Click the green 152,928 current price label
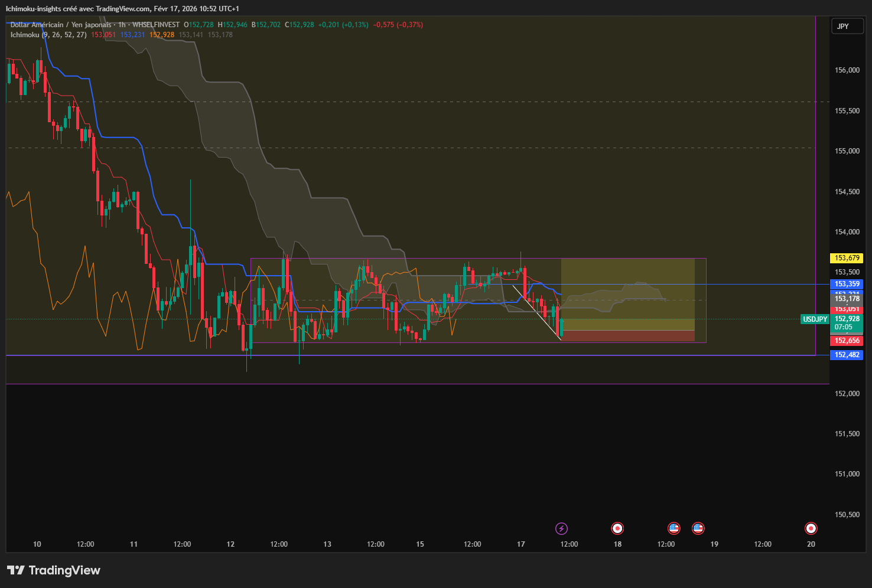Image resolution: width=872 pixels, height=588 pixels. [x=847, y=319]
